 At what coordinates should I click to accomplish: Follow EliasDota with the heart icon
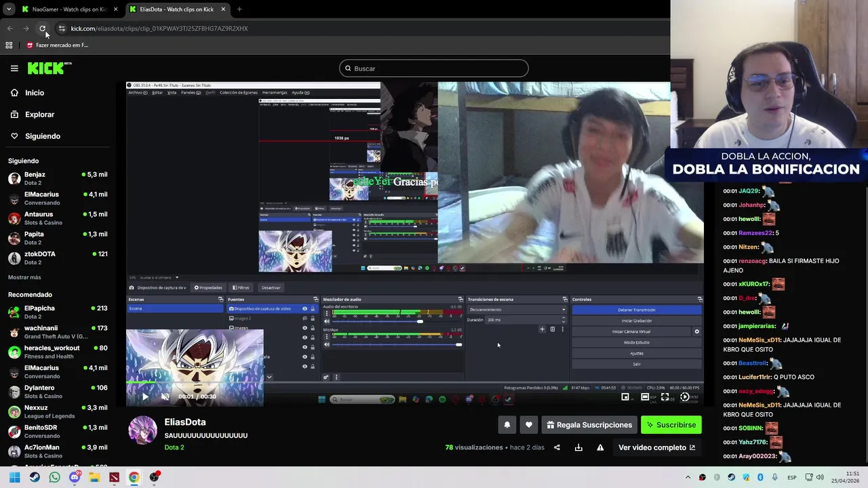click(x=529, y=425)
